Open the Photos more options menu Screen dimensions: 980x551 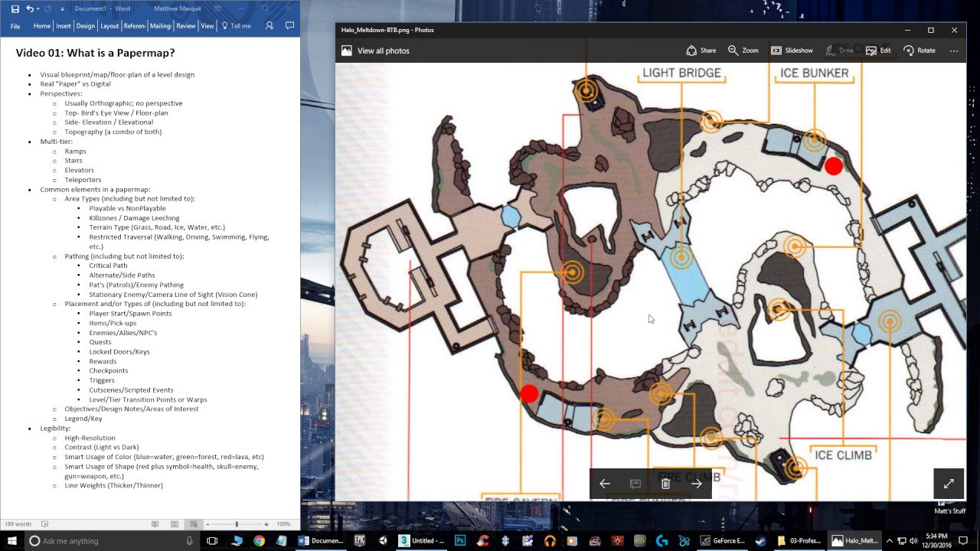click(954, 51)
